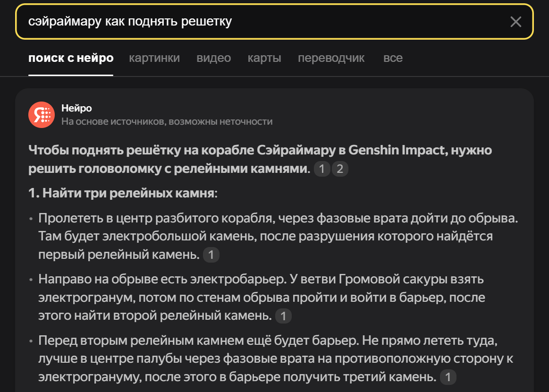
Task: Click the '1. Найти три релейных камня' heading
Action: [x=122, y=194]
